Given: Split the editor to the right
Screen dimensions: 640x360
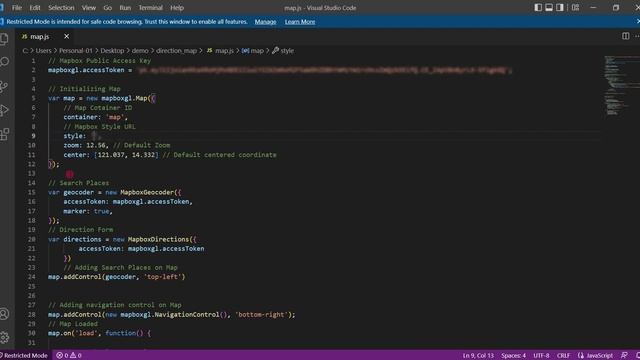Looking at the screenshot, I should [625, 36].
